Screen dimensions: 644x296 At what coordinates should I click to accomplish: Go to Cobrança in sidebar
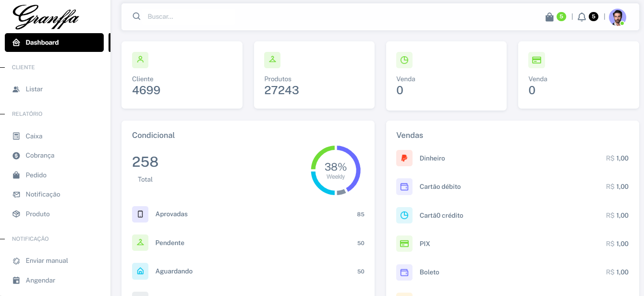coord(40,155)
